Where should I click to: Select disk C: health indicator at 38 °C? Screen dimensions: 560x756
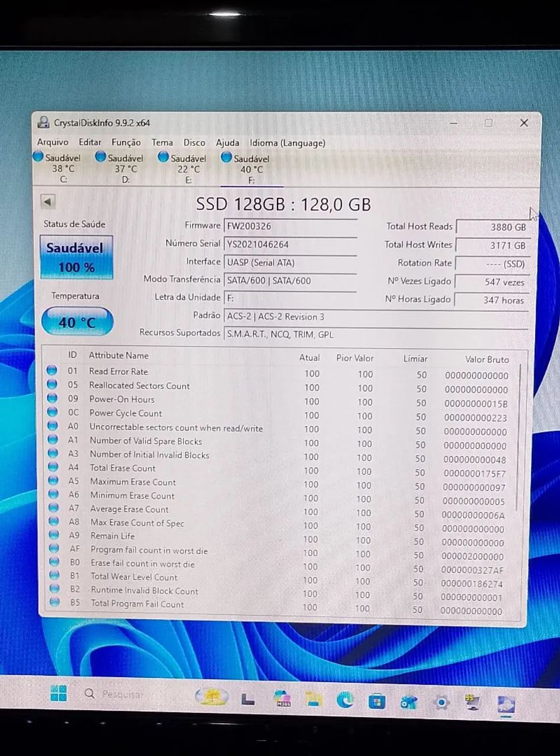pos(58,168)
